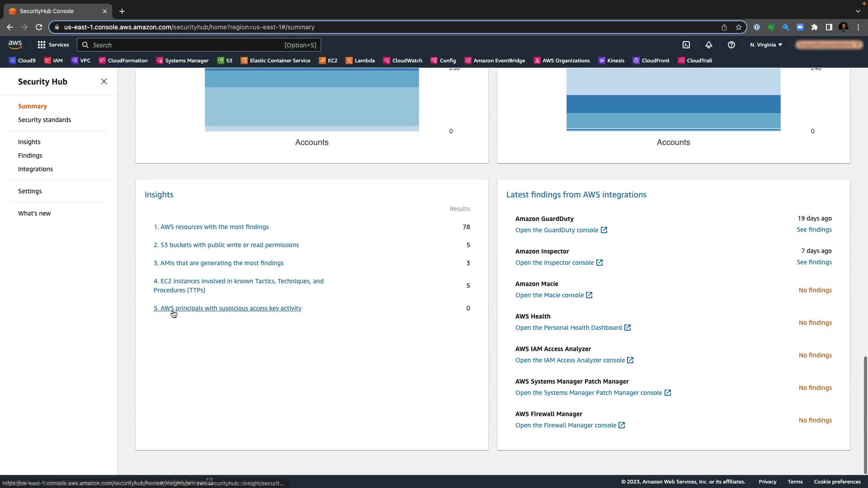Open browser extensions puzzle icon
Viewport: 868px width, 488px height.
(x=815, y=27)
